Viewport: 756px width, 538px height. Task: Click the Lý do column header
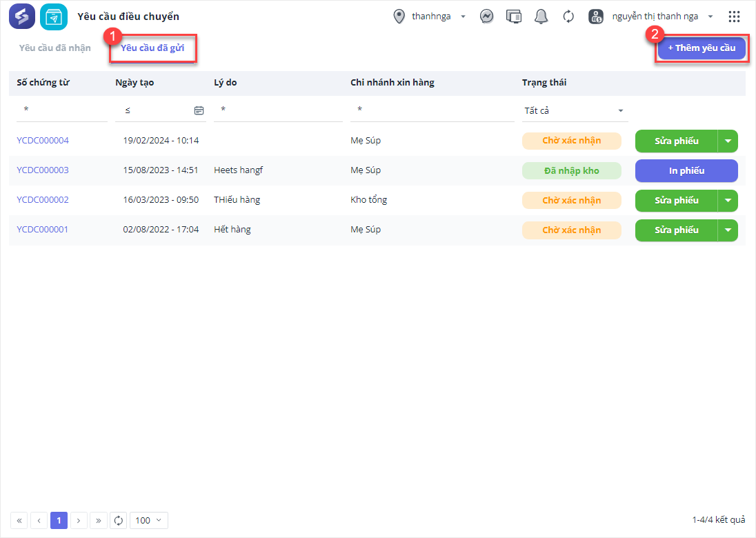pyautogui.click(x=225, y=83)
